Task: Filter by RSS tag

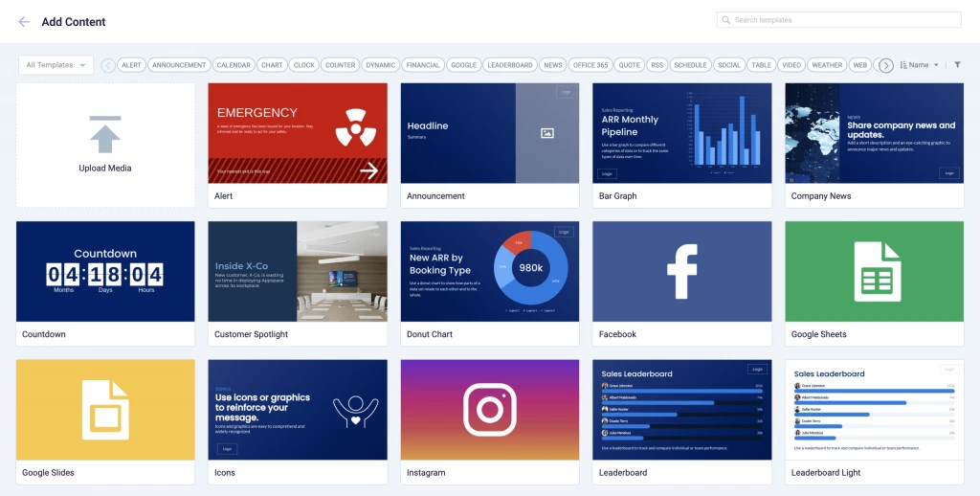Action: (x=657, y=65)
